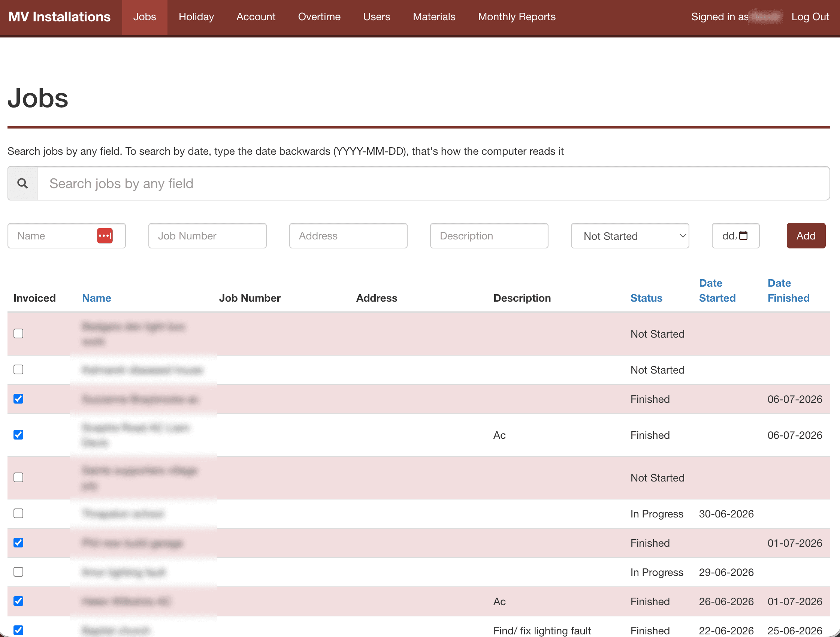Click 'In Progress' status of job started 29-06-2026

(x=656, y=573)
